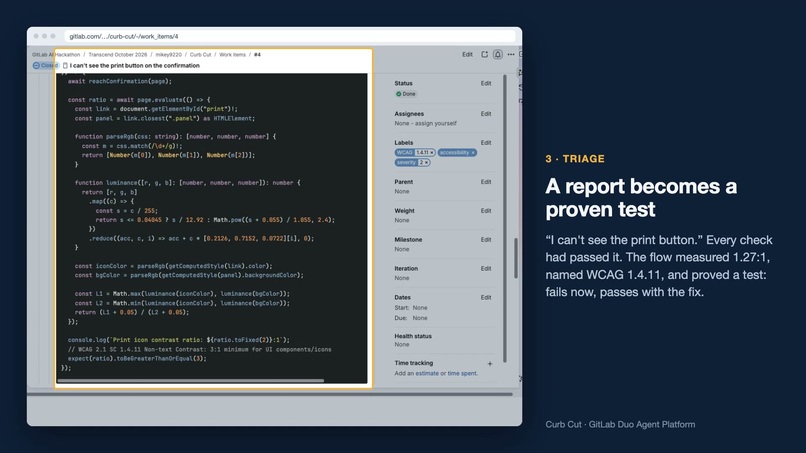
Task: Click the 'function parseRgb' code line
Action: pyautogui.click(x=175, y=137)
